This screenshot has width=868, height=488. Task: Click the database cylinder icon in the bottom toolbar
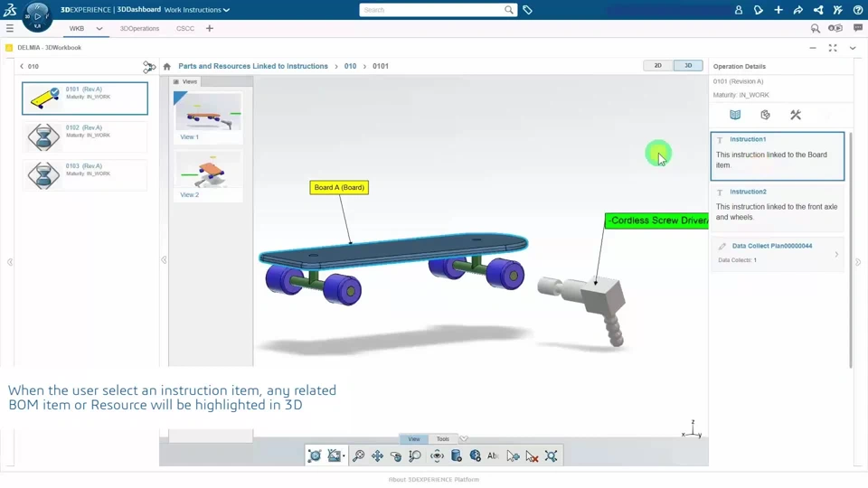(x=456, y=455)
